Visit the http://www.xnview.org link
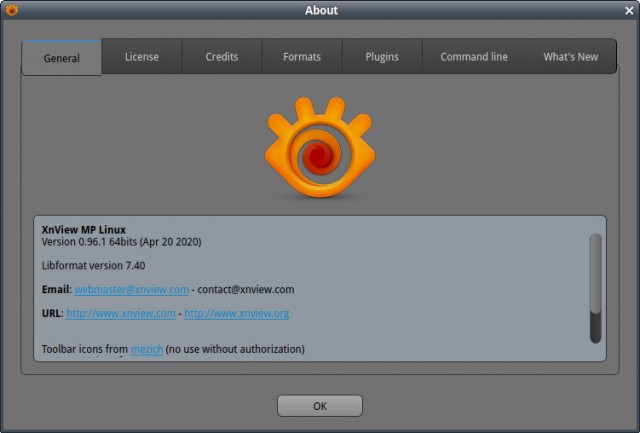The image size is (640, 433). pos(237,313)
